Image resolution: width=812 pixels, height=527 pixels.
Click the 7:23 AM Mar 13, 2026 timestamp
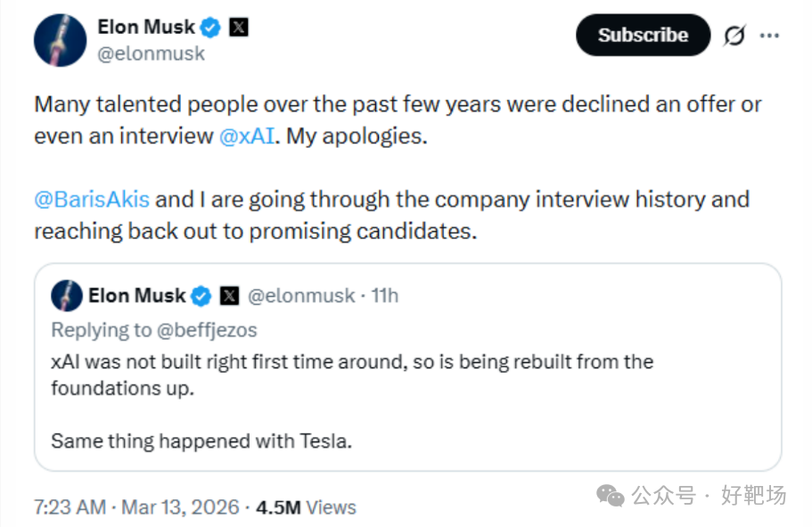tap(136, 507)
